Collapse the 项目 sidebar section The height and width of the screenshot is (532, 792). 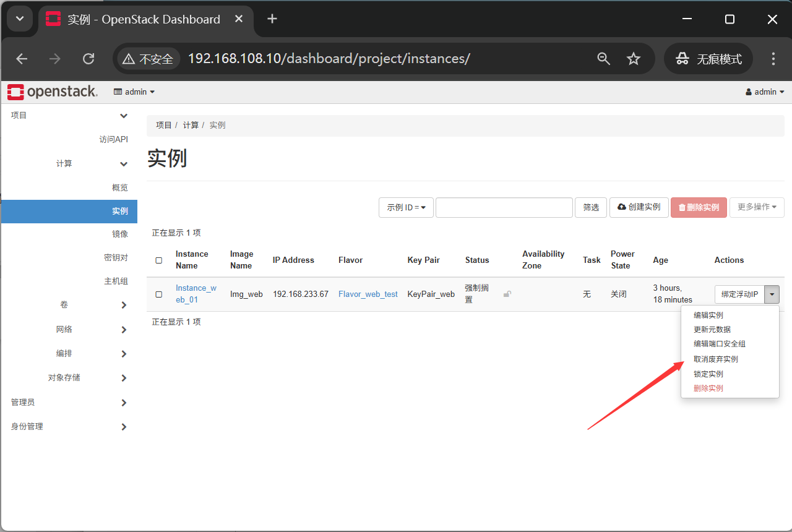click(x=124, y=116)
